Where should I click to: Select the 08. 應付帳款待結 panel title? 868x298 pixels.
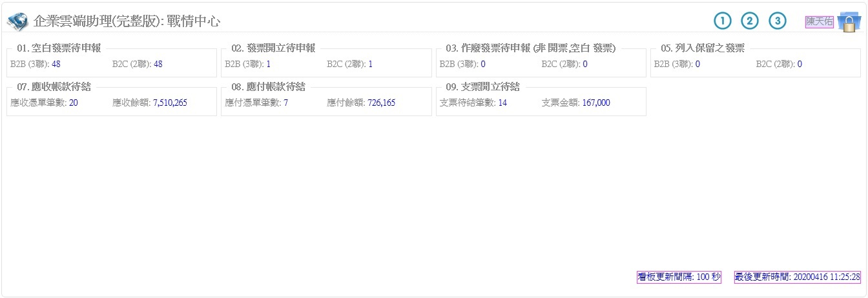(268, 87)
